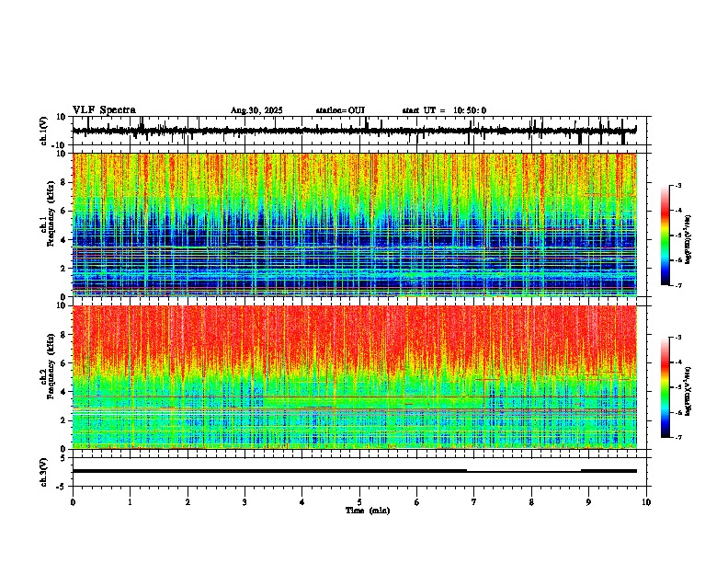Select the "start UT = 10:50: 0" text
The height and width of the screenshot is (563, 728).
coord(444,110)
